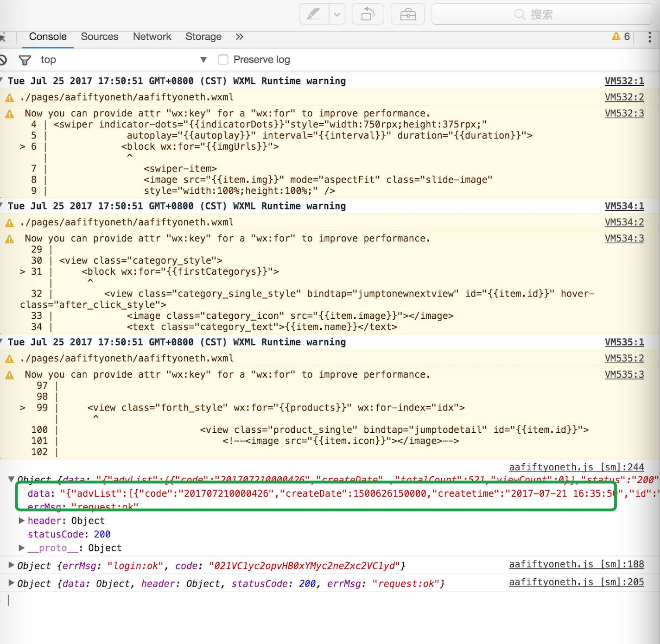Click the console input prompt line

tap(330, 600)
